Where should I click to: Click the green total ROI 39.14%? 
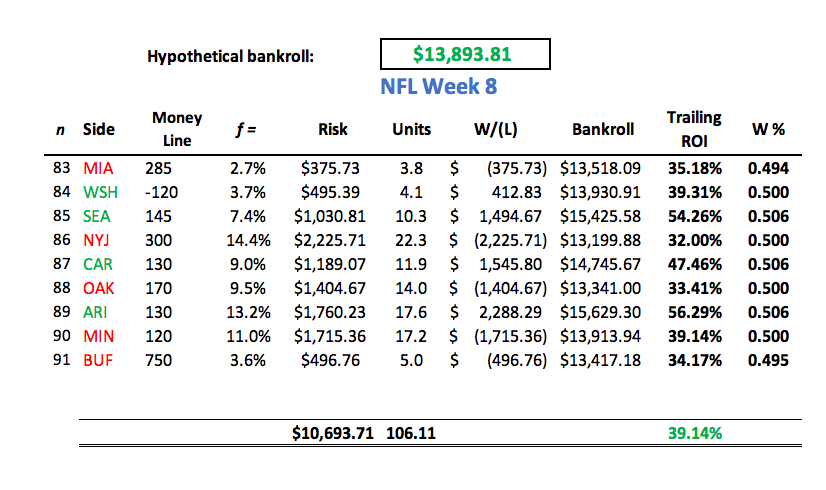point(694,433)
